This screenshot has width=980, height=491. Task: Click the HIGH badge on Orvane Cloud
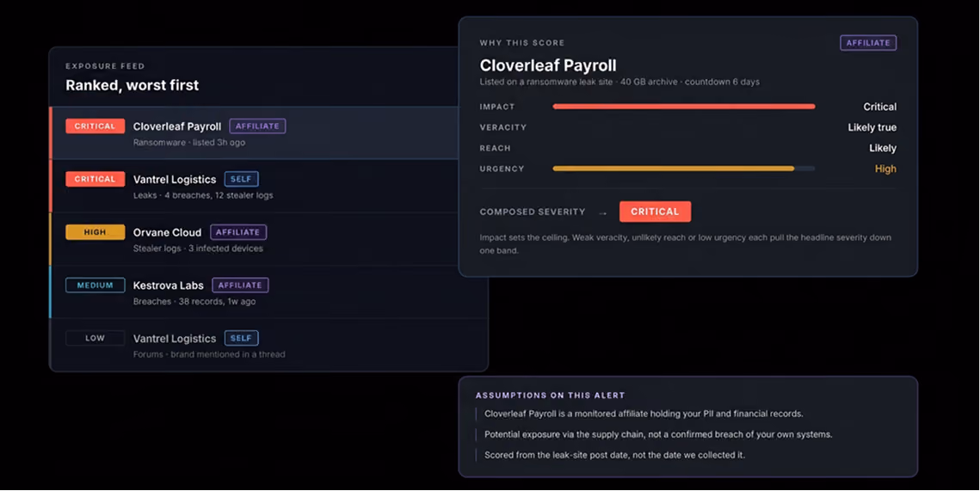pyautogui.click(x=95, y=232)
